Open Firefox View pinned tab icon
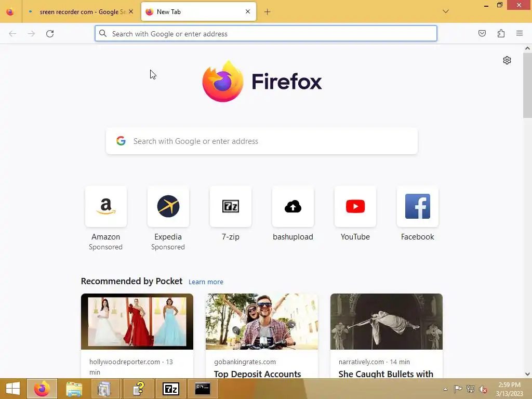The height and width of the screenshot is (399, 532). (10, 12)
